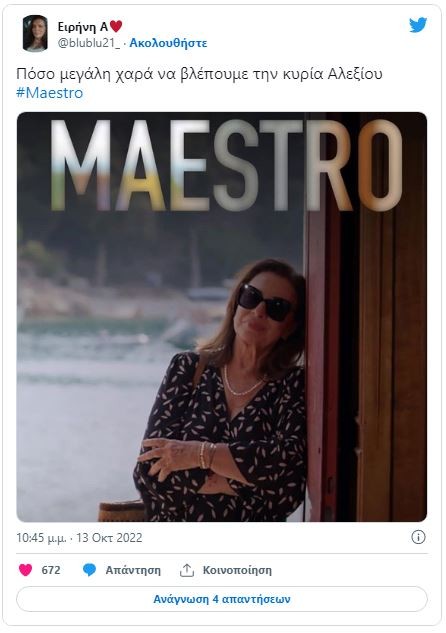Open Ειρήνη Α profile avatar

tap(35, 34)
